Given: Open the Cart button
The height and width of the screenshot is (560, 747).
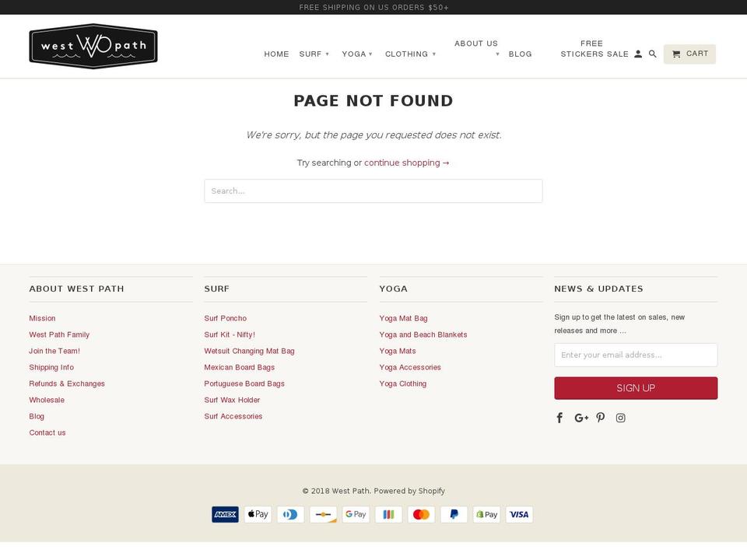Looking at the screenshot, I should coord(689,54).
